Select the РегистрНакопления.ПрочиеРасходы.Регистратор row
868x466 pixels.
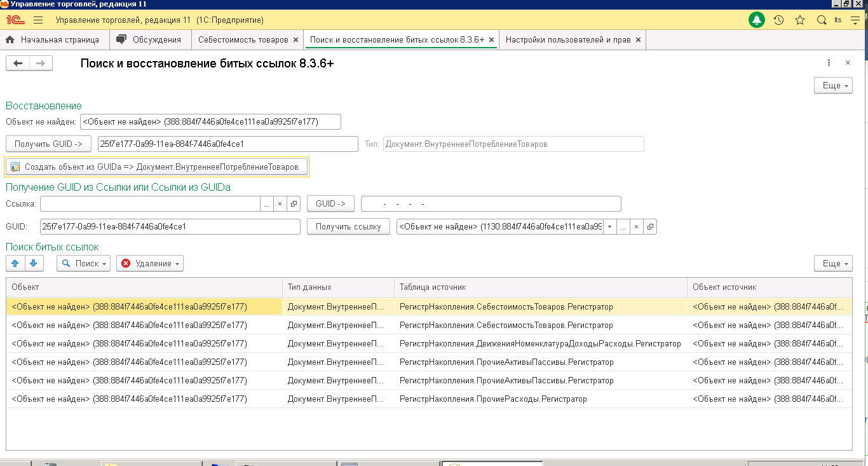[430, 399]
